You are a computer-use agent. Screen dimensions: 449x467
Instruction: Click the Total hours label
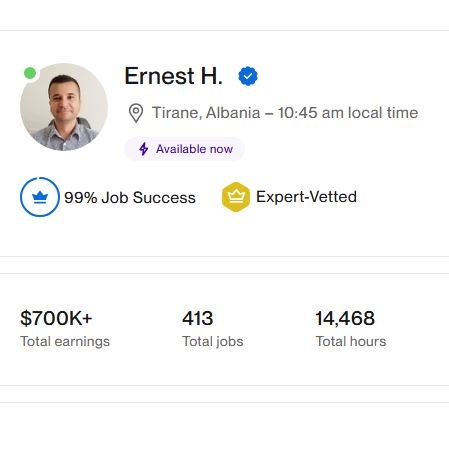351,341
